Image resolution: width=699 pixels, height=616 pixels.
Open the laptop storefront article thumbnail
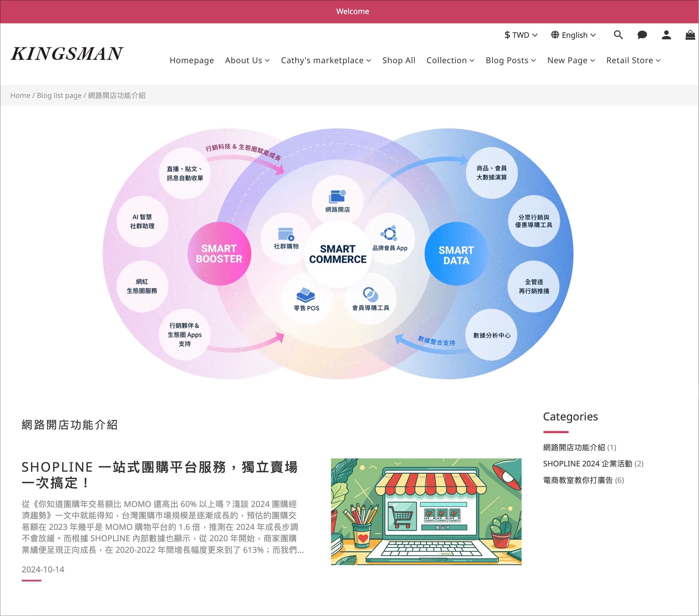pyautogui.click(x=426, y=512)
